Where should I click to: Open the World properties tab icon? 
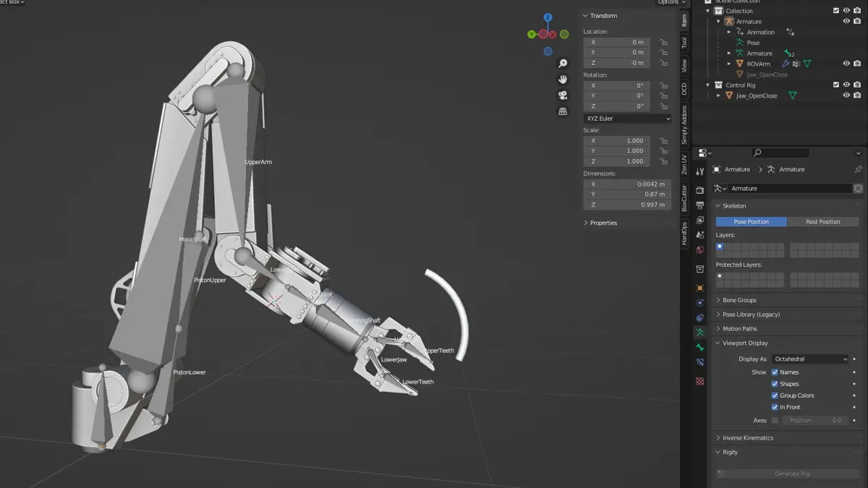tap(699, 250)
